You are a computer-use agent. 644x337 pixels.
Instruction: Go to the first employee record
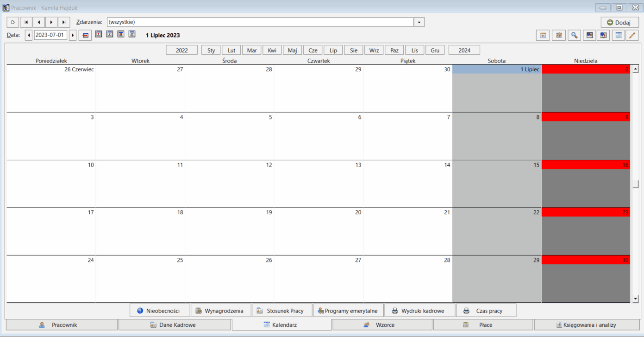[x=26, y=22]
